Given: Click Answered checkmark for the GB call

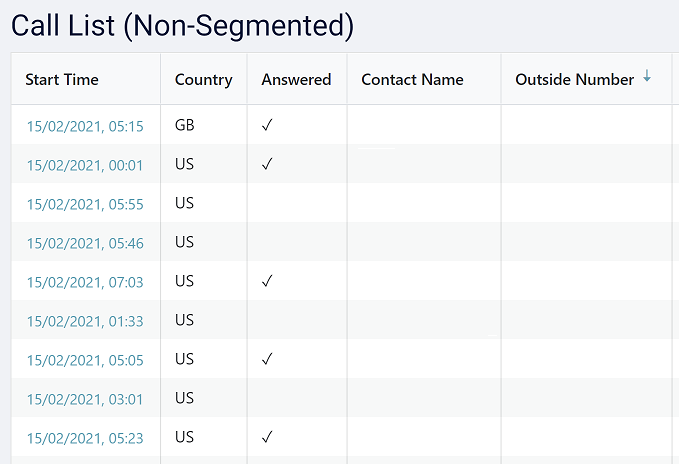Looking at the screenshot, I should 267,126.
